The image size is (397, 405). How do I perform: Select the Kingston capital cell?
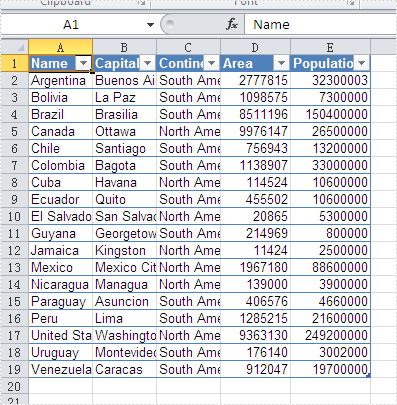tap(124, 250)
